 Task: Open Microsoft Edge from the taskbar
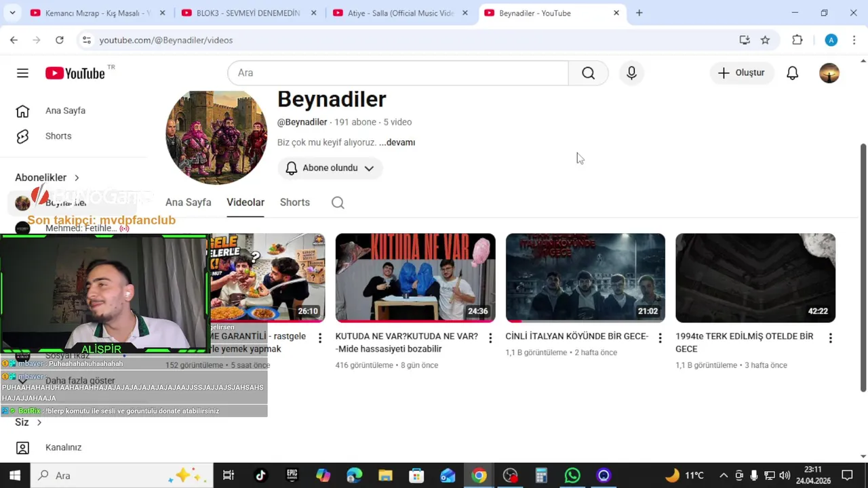(354, 475)
